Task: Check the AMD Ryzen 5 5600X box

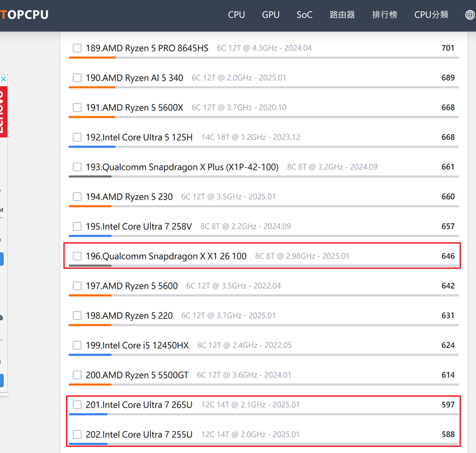Action: (77, 107)
